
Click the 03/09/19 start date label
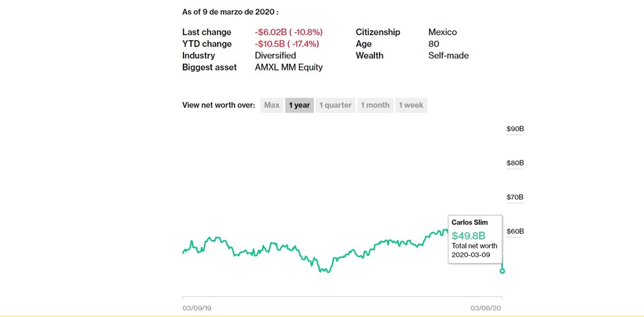[x=197, y=308]
